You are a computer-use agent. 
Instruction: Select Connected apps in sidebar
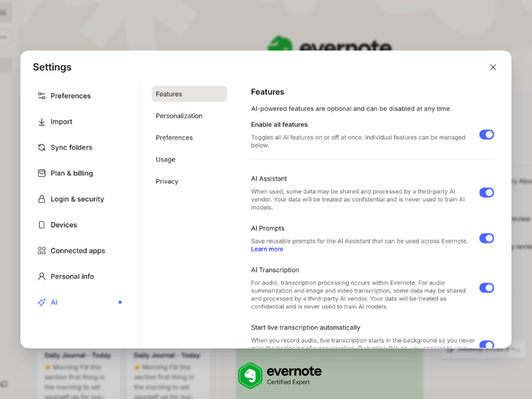78,251
